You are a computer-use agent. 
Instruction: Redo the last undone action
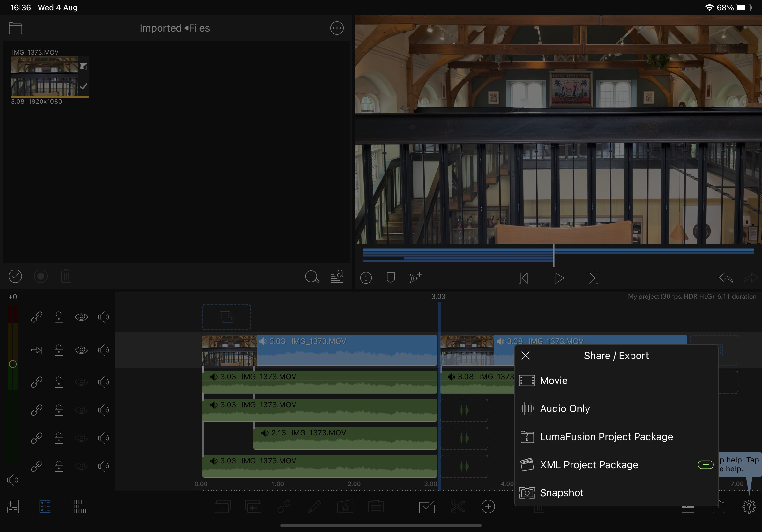[x=751, y=278]
